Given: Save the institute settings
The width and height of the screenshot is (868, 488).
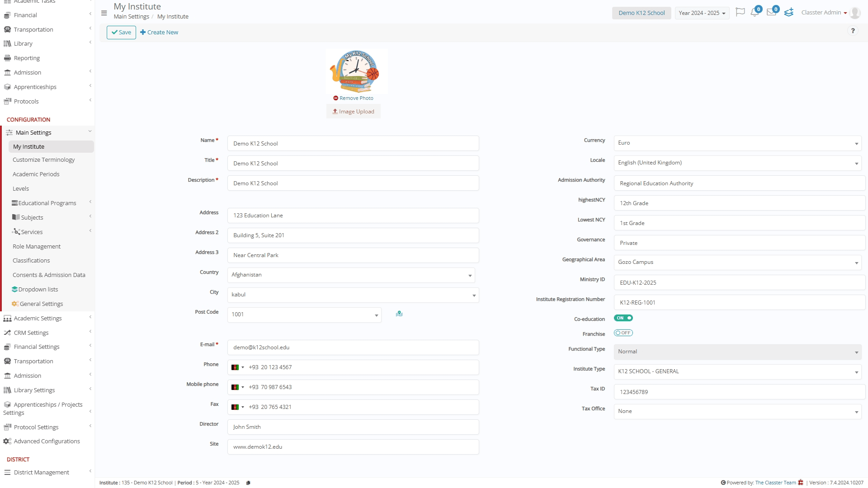Looking at the screenshot, I should coord(121,33).
